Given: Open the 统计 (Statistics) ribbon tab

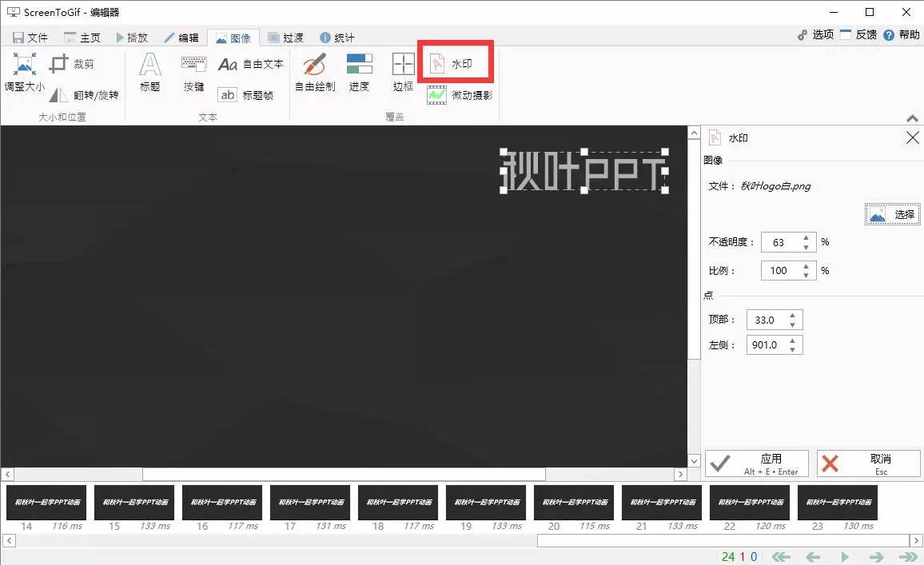Looking at the screenshot, I should pyautogui.click(x=337, y=37).
